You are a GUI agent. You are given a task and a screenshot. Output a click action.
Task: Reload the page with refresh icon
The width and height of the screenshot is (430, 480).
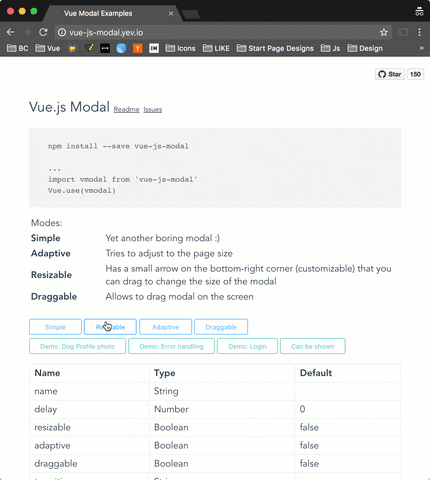pos(43,32)
